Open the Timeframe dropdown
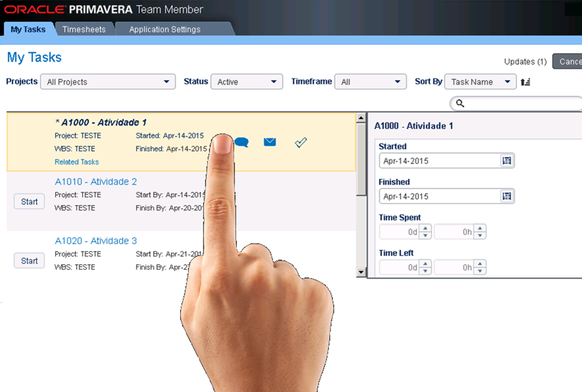The image size is (582, 392). [x=370, y=82]
